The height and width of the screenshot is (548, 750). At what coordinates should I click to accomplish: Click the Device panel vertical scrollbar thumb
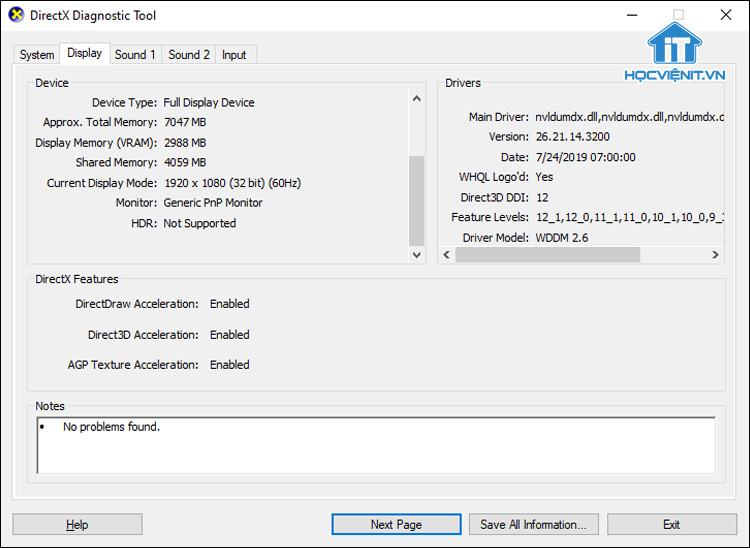[417, 200]
